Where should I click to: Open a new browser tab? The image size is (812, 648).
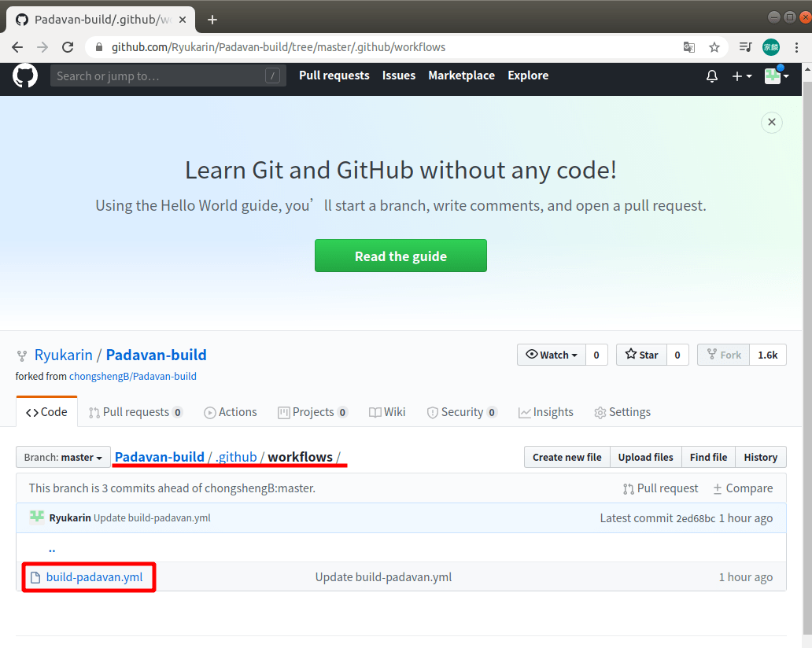click(x=212, y=20)
